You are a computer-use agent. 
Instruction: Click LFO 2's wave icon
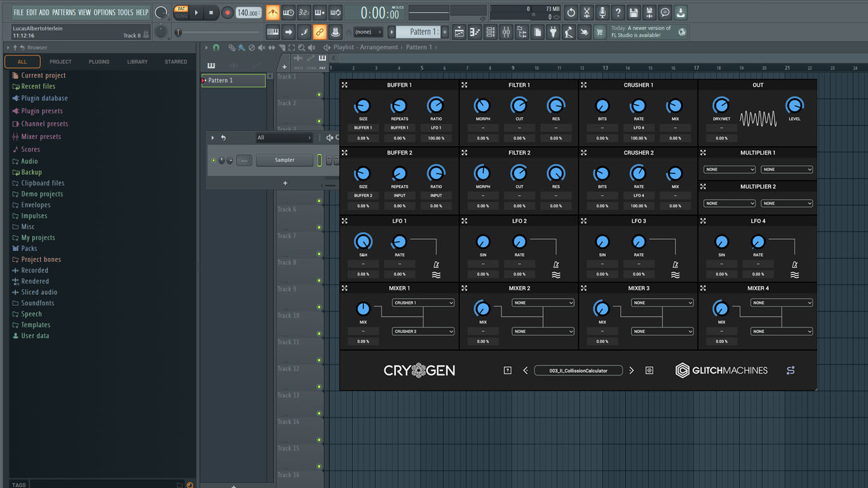pos(556,275)
